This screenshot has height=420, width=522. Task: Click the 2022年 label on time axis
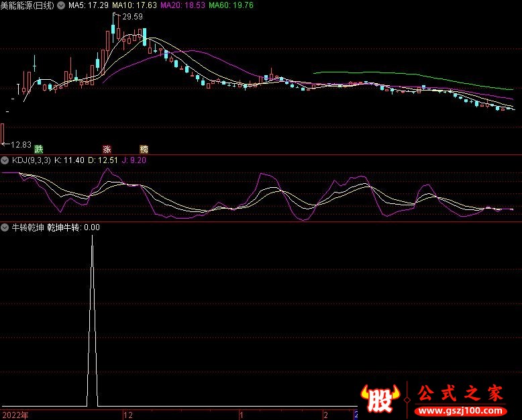click(x=15, y=414)
